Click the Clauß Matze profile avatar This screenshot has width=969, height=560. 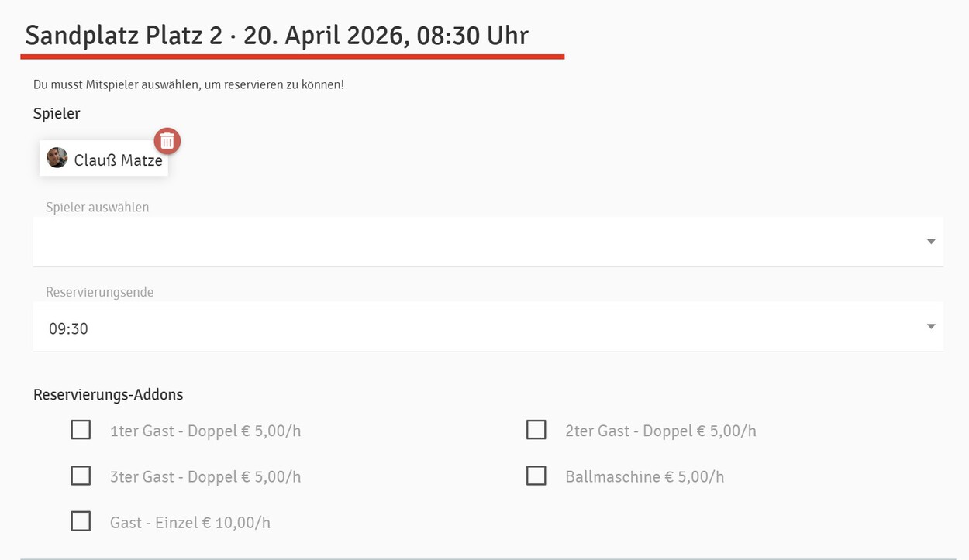tap(57, 158)
